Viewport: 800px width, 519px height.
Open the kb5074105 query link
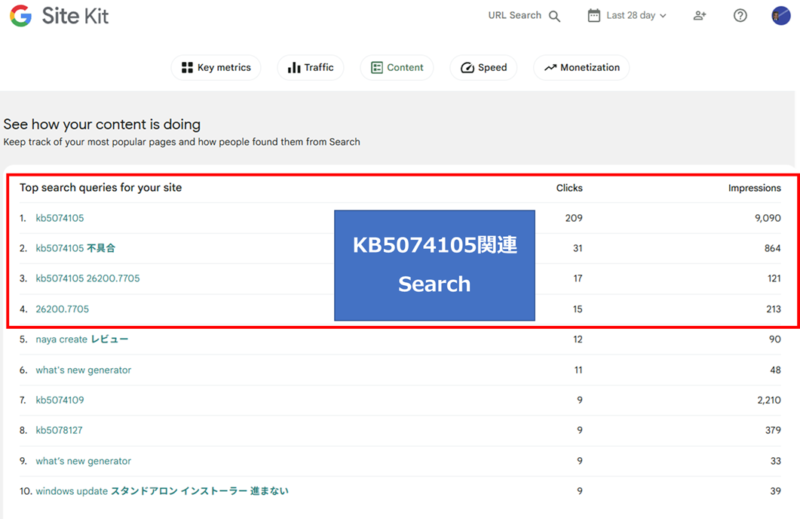[60, 218]
